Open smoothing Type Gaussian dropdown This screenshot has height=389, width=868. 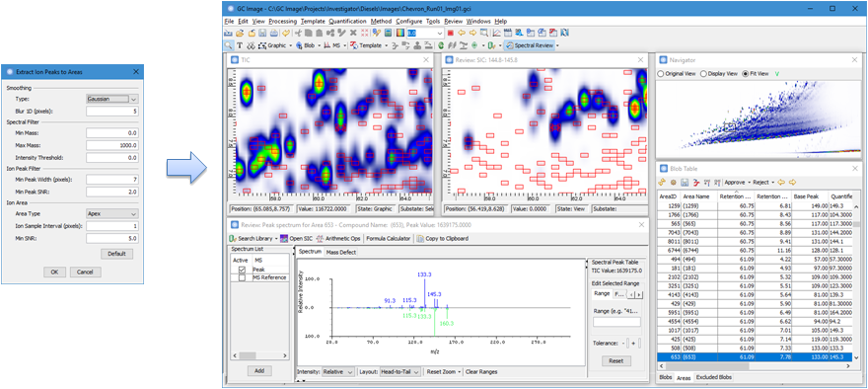click(112, 99)
